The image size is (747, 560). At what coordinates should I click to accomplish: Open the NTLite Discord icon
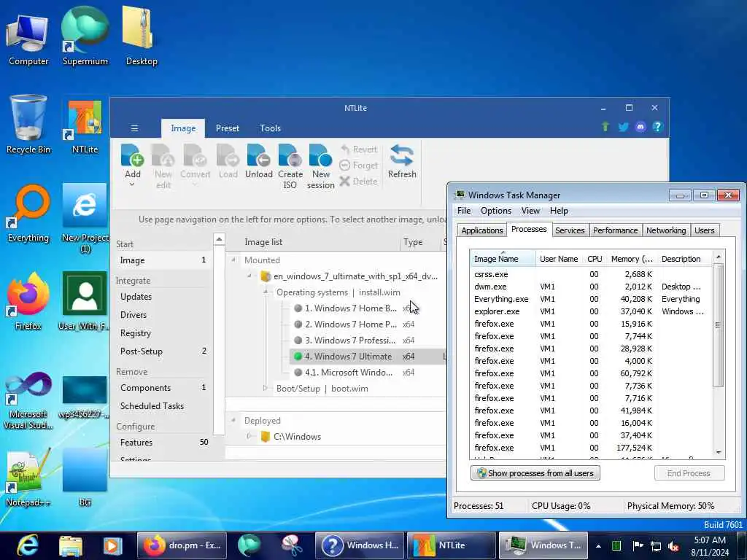640,127
